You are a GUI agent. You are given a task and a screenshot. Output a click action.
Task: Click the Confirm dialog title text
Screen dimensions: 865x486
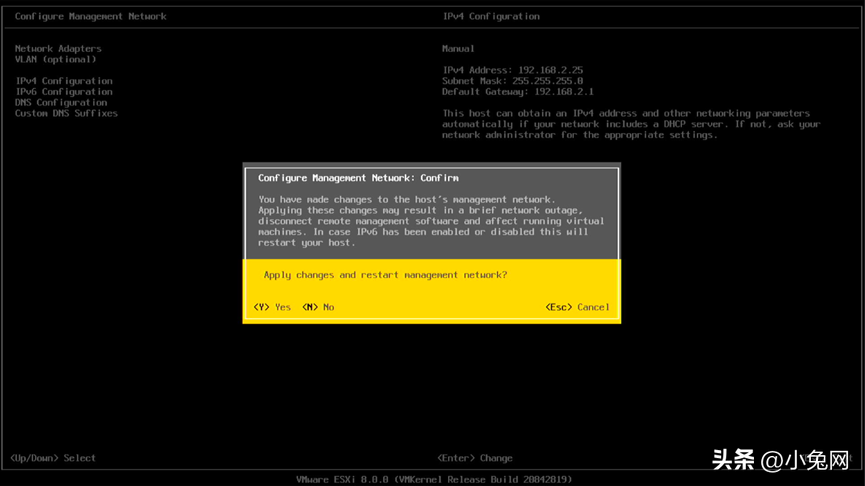(359, 178)
